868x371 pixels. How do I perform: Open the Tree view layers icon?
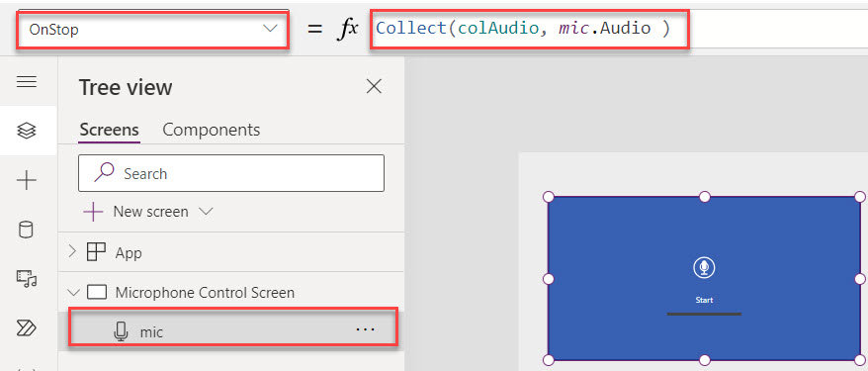(x=27, y=131)
